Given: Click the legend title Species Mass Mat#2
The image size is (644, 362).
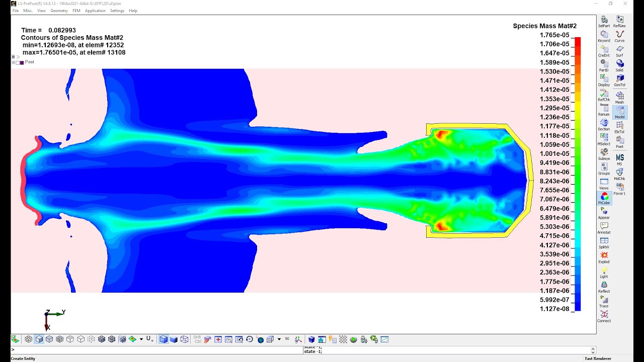Looking at the screenshot, I should 545,26.
